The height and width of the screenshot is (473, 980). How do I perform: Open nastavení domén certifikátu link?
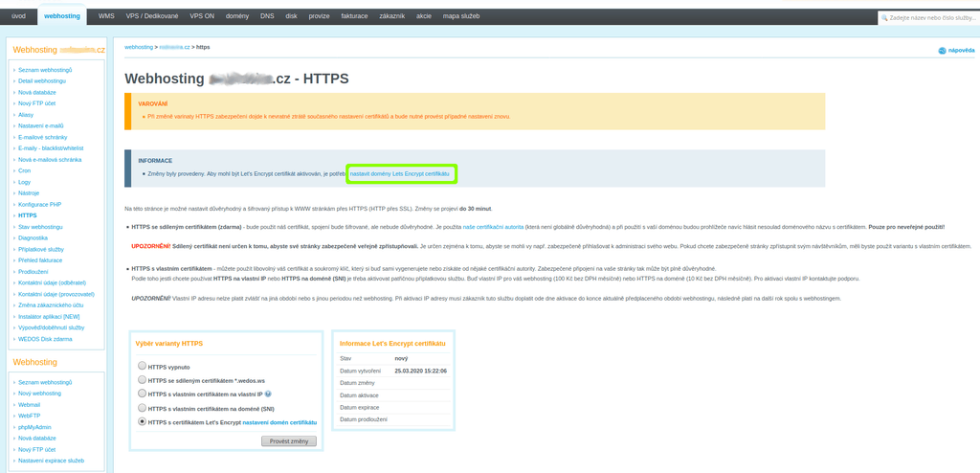click(x=279, y=422)
